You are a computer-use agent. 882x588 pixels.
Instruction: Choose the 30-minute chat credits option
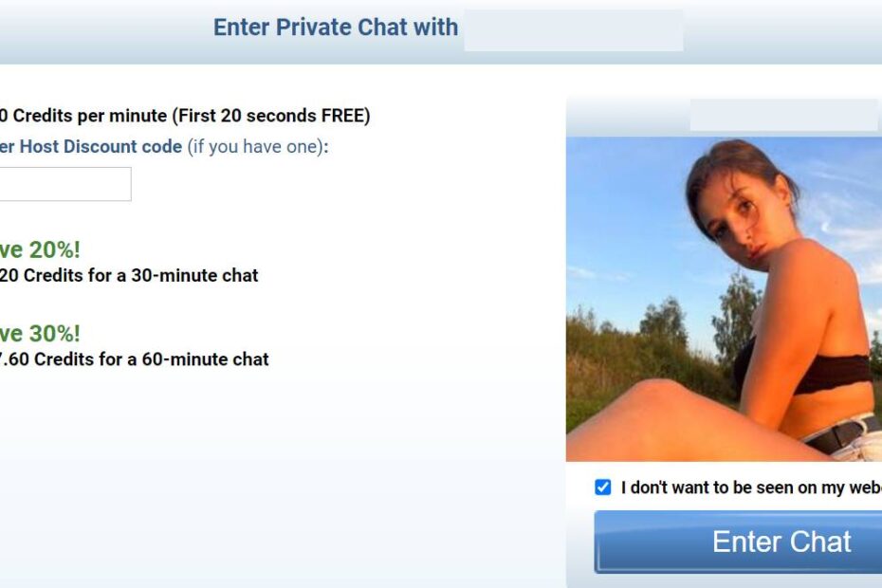pyautogui.click(x=129, y=275)
